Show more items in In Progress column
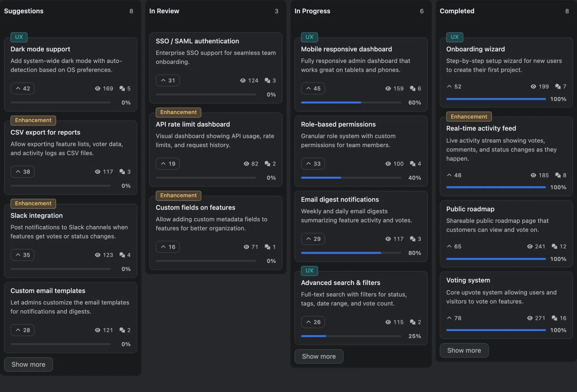The height and width of the screenshot is (392, 577). [319, 356]
